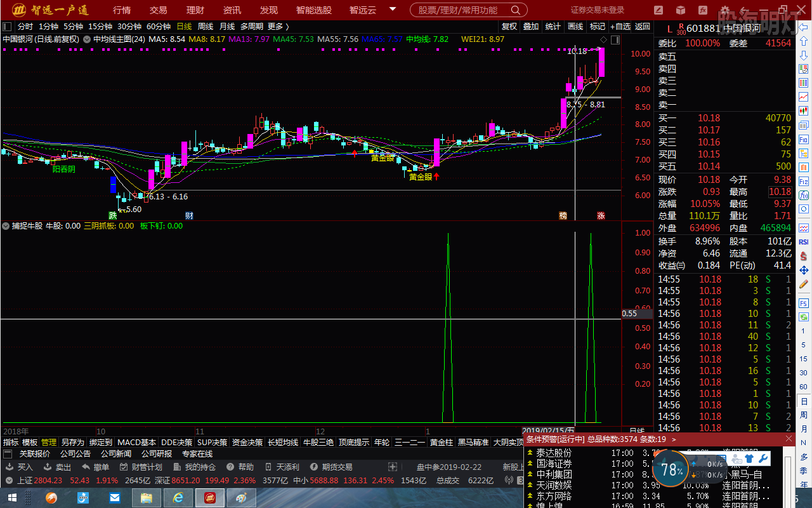
Task: Open the 行情 menu
Action: 122,10
